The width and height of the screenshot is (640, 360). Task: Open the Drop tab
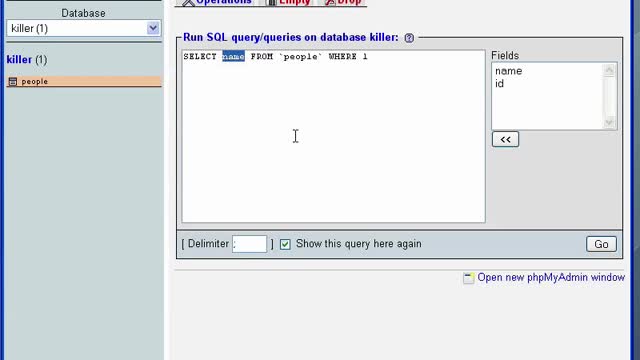point(343,2)
